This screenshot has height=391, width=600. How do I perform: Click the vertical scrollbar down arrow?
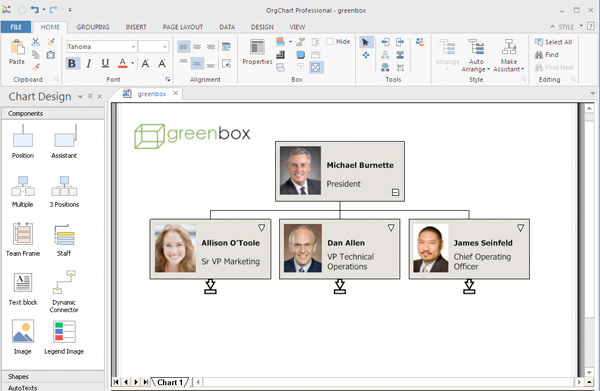589,372
